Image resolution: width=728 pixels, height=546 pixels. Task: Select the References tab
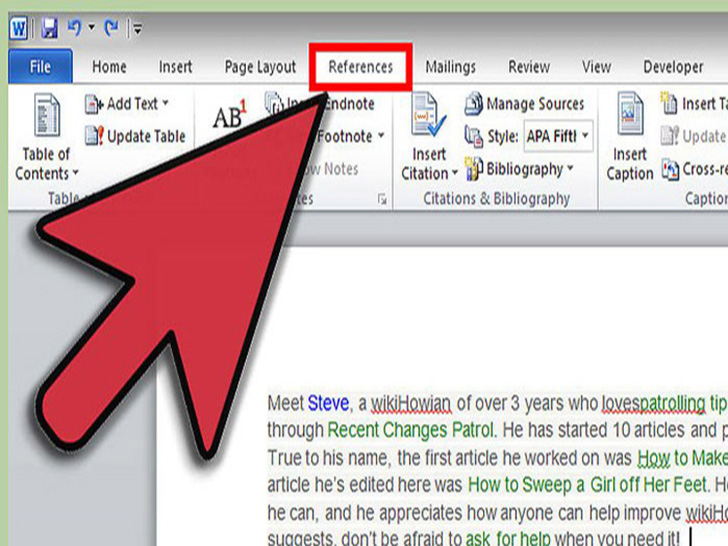click(x=360, y=67)
